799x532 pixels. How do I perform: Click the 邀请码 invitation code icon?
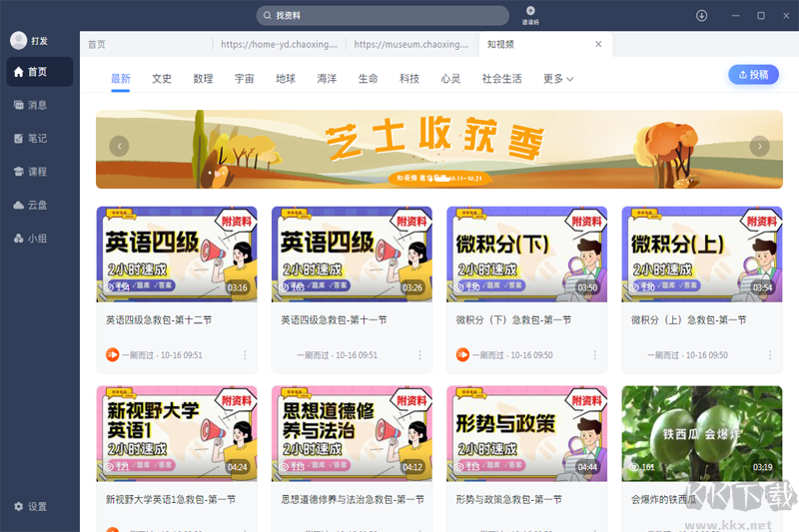pyautogui.click(x=530, y=15)
